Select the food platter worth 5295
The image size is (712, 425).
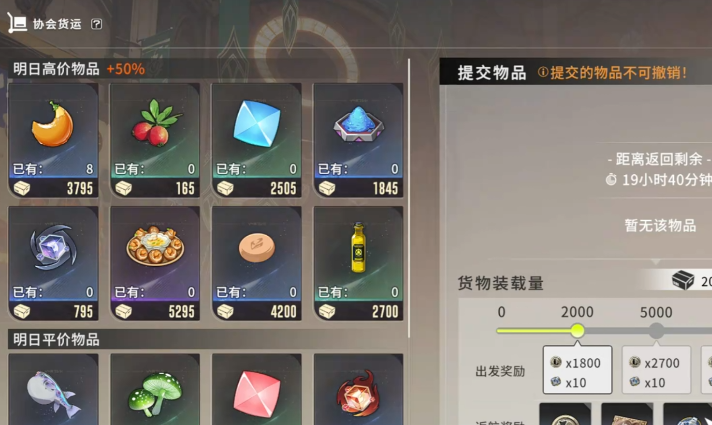155,263
